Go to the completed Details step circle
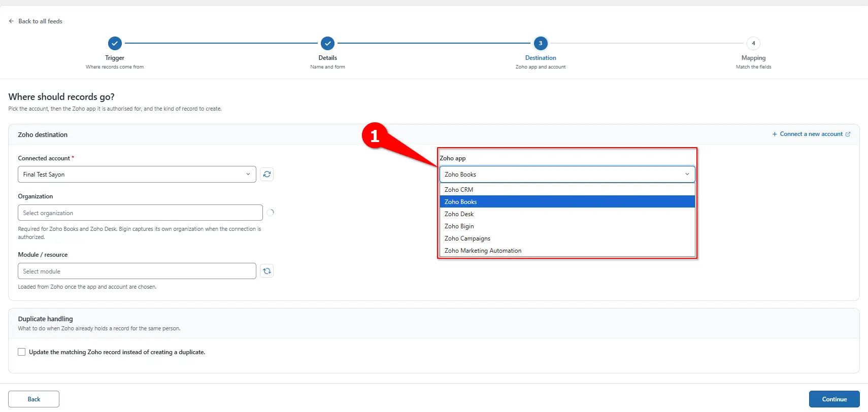 [x=328, y=43]
